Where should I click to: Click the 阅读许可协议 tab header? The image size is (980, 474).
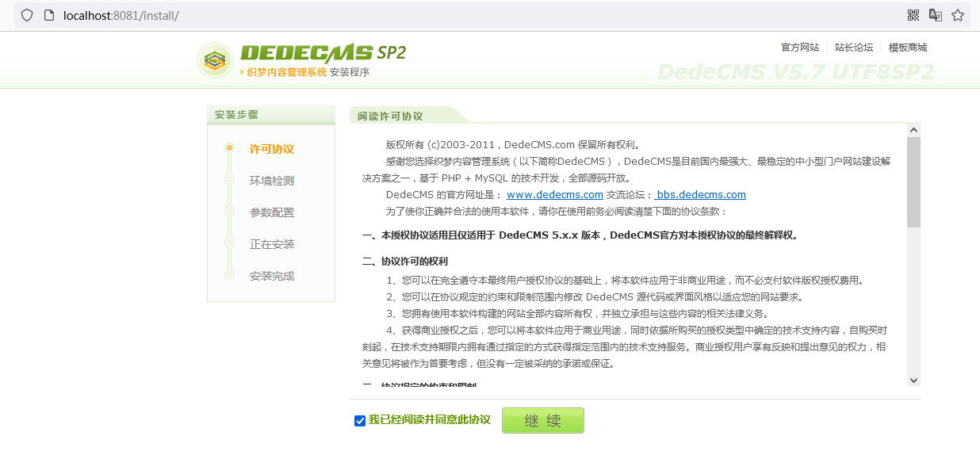(389, 116)
